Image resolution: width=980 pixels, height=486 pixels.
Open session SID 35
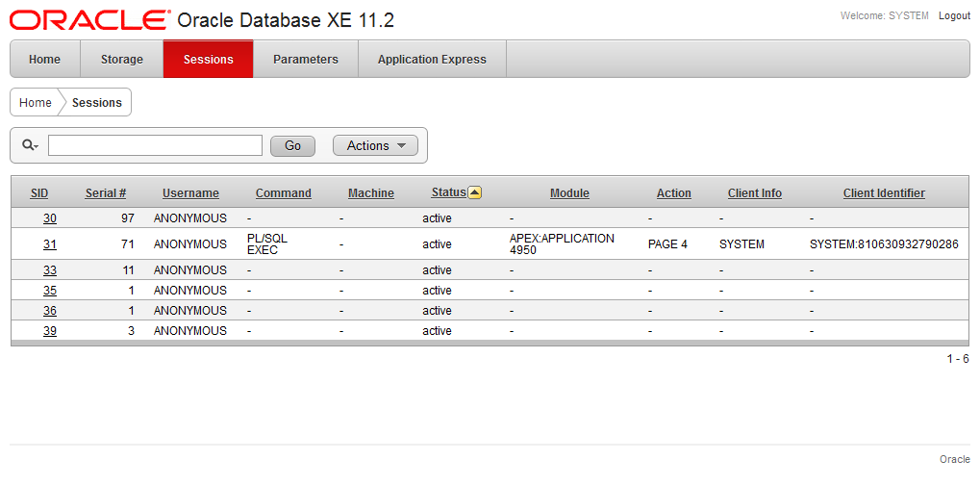(x=50, y=291)
